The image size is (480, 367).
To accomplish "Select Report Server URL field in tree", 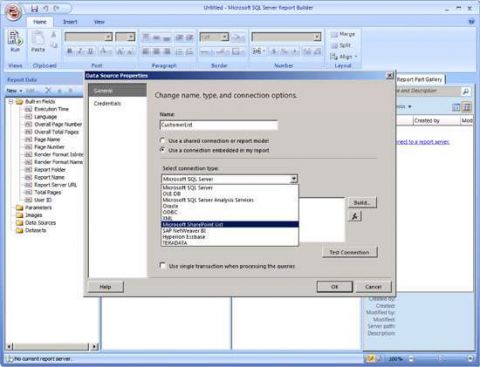I will pyautogui.click(x=55, y=185).
